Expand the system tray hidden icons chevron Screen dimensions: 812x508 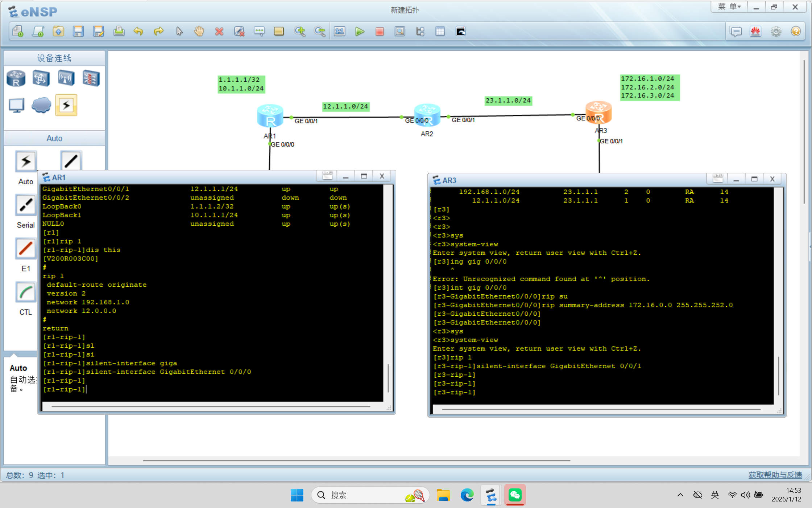tap(680, 495)
